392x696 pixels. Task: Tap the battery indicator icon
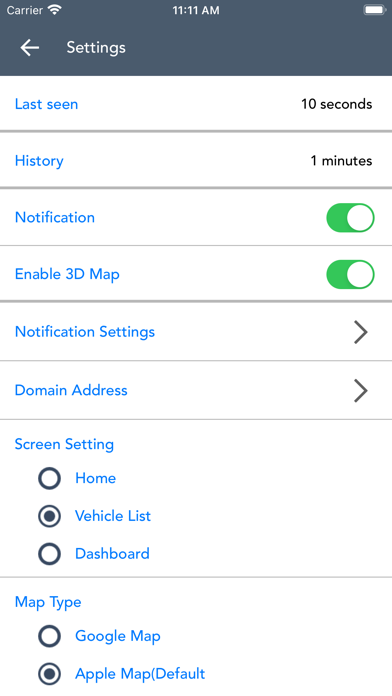click(375, 10)
